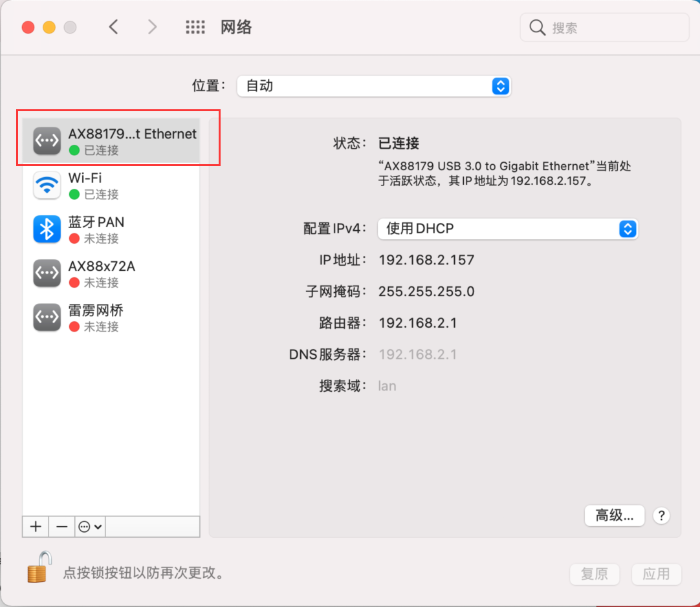Click the AX88x72A ethernet icon
700x607 pixels.
[47, 273]
